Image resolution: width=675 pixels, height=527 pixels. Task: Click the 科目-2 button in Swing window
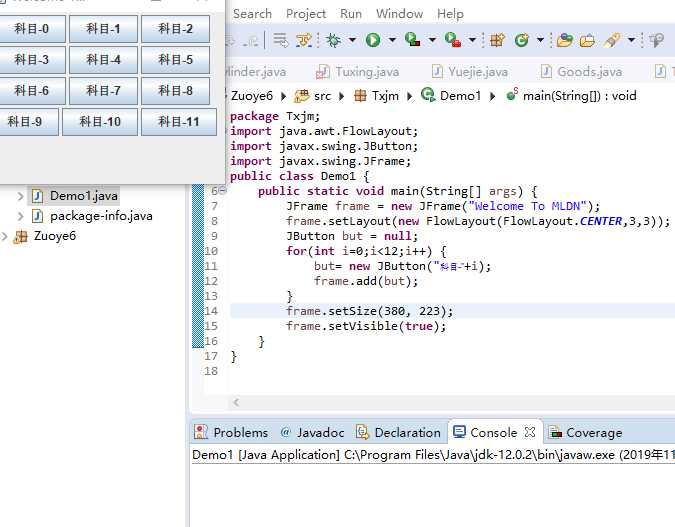coord(175,29)
